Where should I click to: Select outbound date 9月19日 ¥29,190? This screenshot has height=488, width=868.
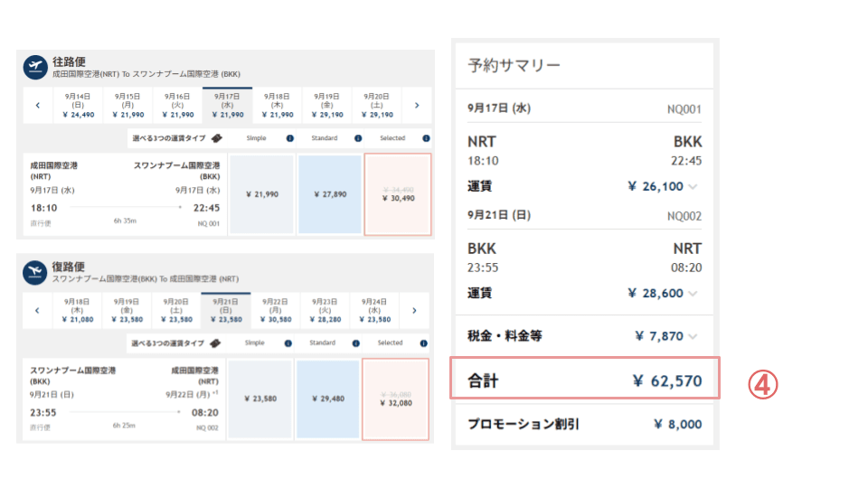tap(327, 105)
